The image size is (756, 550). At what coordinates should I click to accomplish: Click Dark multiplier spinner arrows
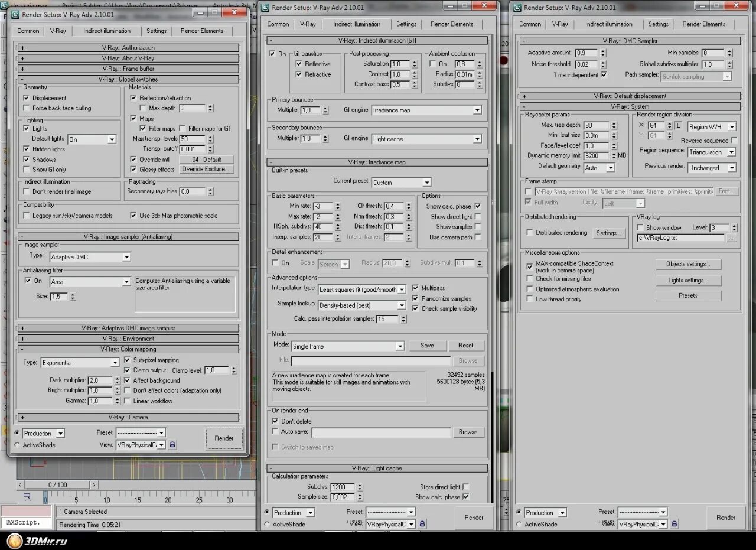pyautogui.click(x=118, y=380)
